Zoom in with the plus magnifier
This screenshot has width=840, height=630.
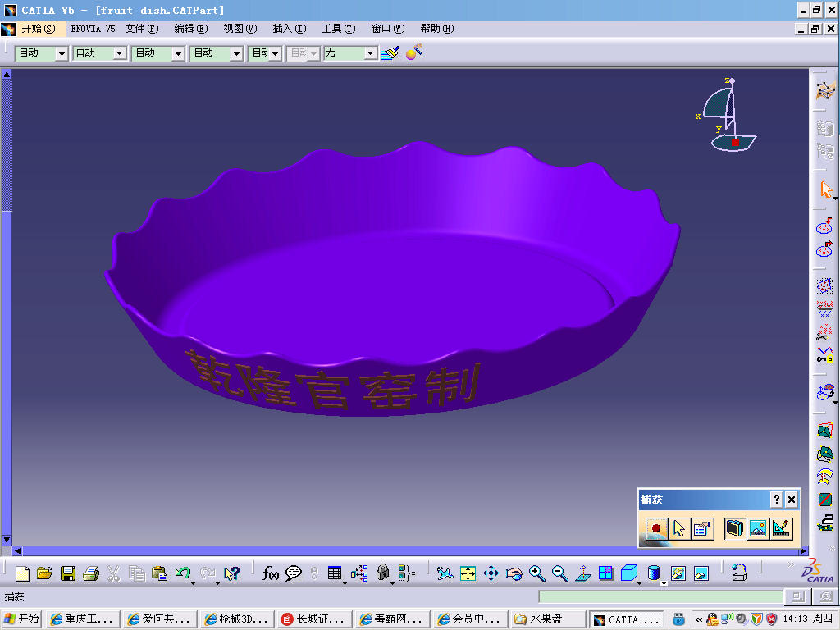click(536, 573)
